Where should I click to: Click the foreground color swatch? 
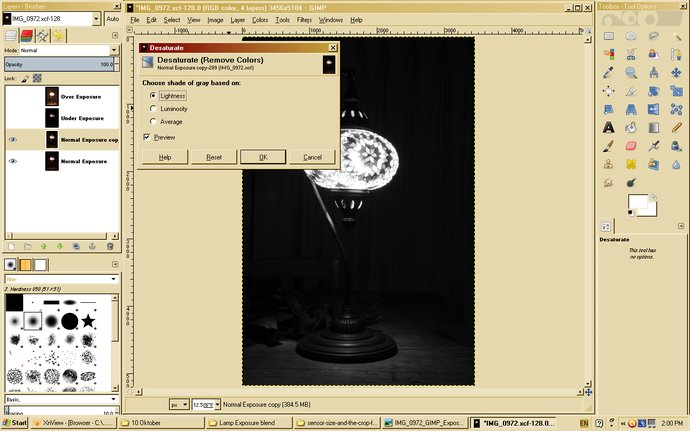click(637, 202)
